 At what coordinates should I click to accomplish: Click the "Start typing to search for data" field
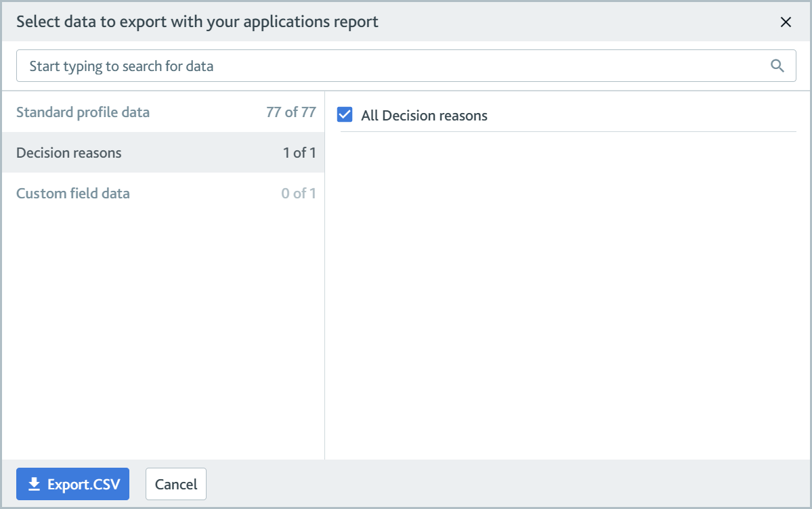pyautogui.click(x=271, y=66)
